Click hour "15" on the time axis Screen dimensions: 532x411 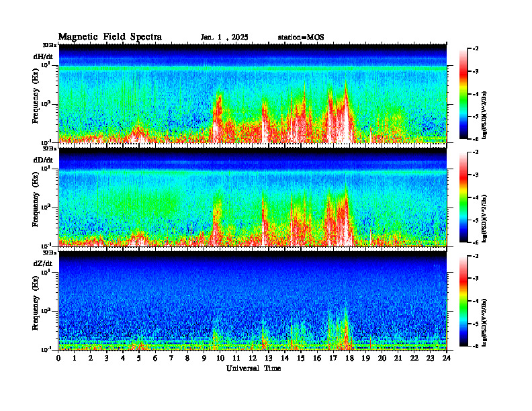(301, 359)
